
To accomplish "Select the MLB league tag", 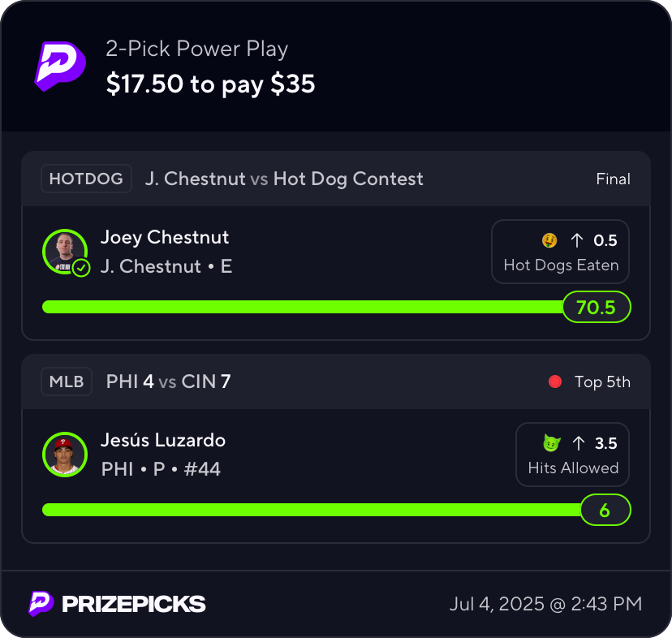I will point(67,382).
